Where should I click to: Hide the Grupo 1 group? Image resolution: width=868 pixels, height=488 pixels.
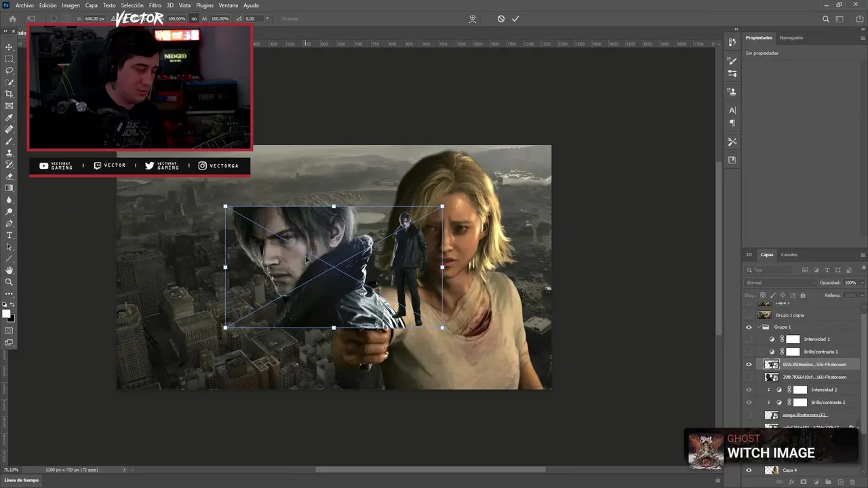click(x=749, y=327)
